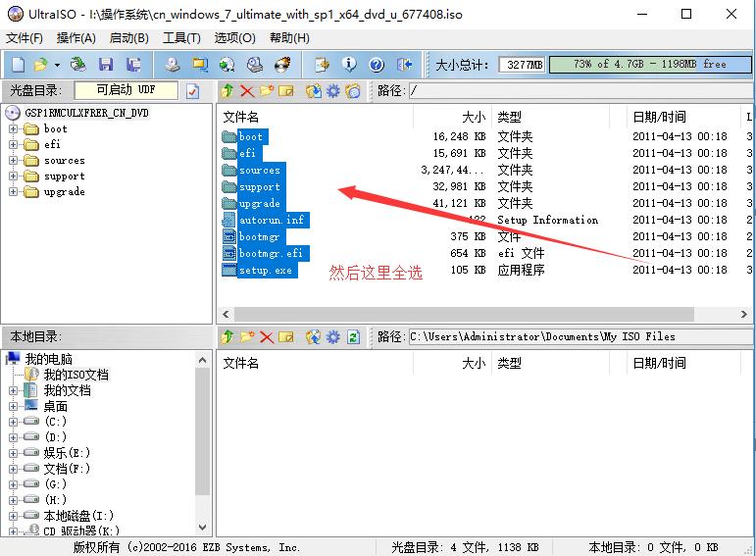The width and height of the screenshot is (756, 556).
Task: Open the 工具(T) menu
Action: (x=181, y=38)
